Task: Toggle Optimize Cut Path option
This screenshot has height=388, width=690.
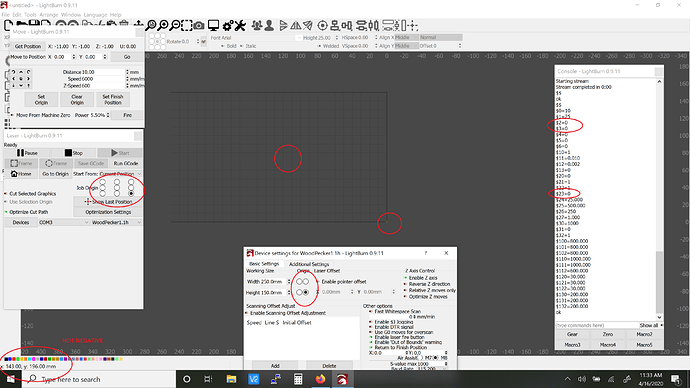Action: point(26,212)
